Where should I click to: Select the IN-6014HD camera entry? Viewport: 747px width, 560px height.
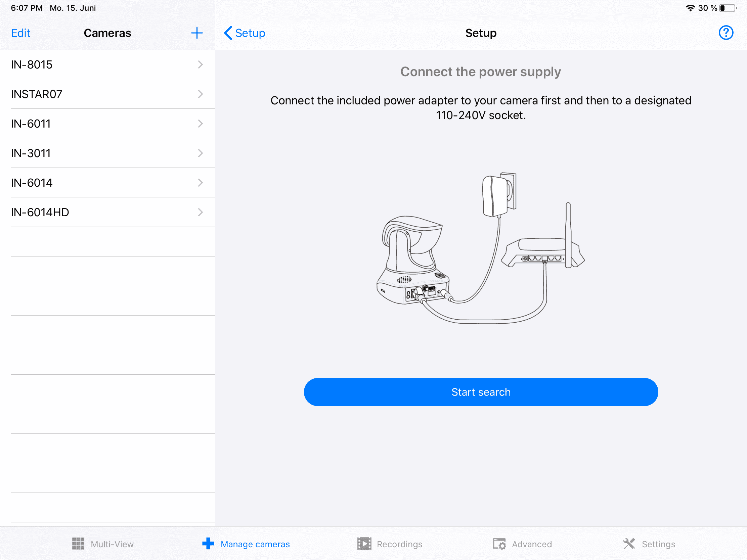coord(101,212)
